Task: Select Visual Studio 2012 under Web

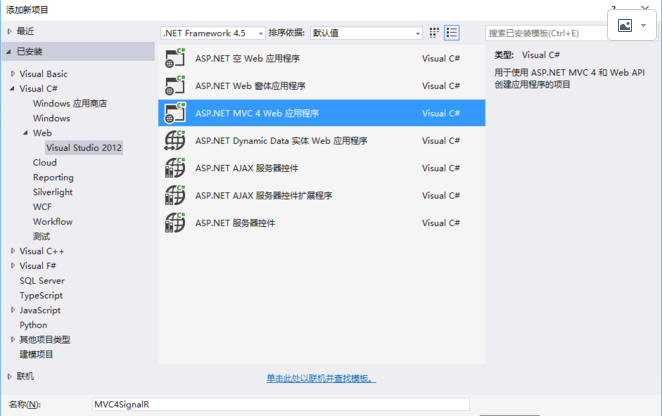Action: (84, 148)
